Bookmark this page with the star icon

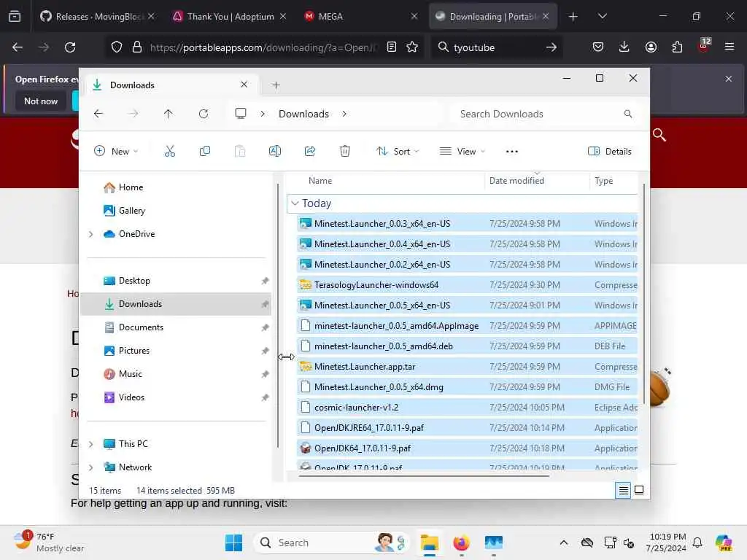pos(412,47)
